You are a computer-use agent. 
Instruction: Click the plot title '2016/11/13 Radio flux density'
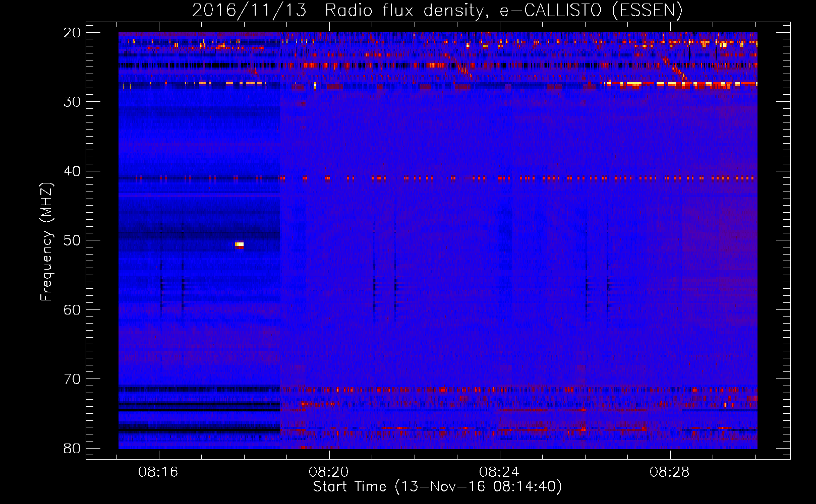click(x=437, y=10)
